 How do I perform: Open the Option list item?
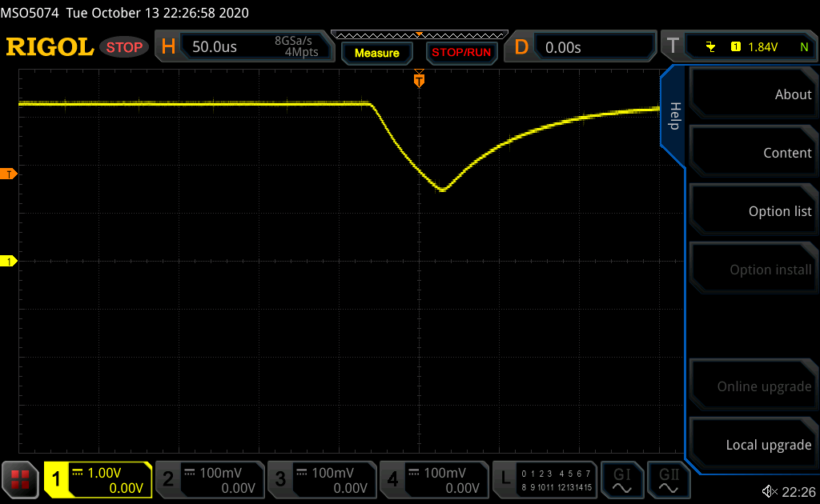[754, 211]
